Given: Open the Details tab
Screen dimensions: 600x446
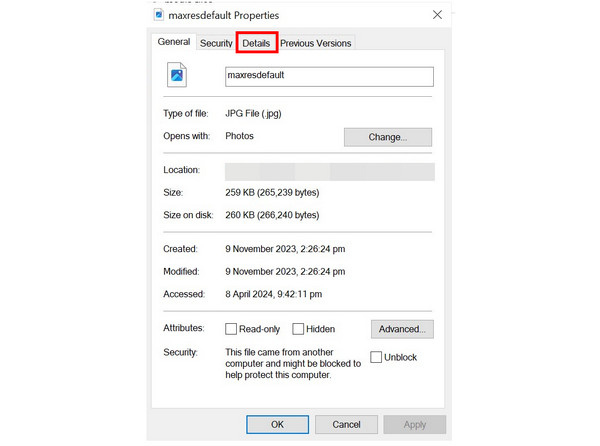Looking at the screenshot, I should [256, 43].
